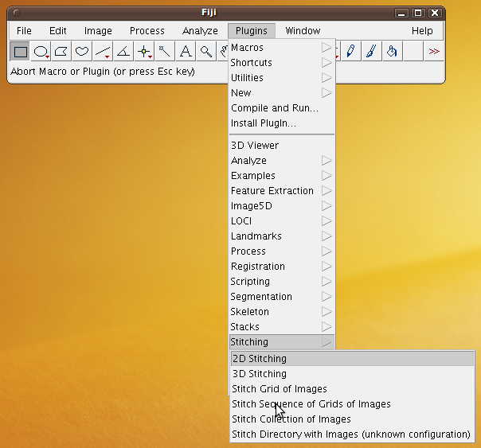Expand the Process submenu in Plugins
Viewport: 481px width, 448px height.
click(x=282, y=251)
